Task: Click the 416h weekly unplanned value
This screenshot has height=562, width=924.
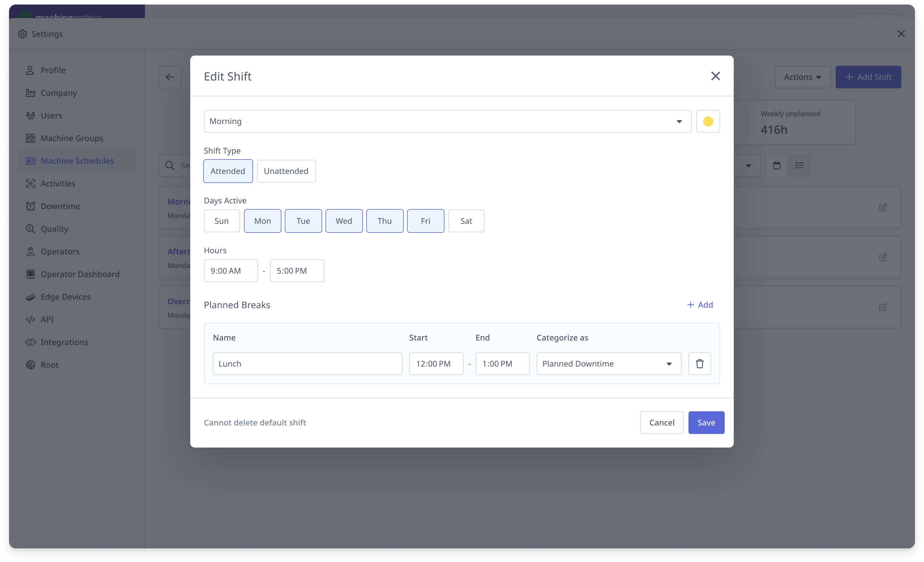Action: point(774,129)
